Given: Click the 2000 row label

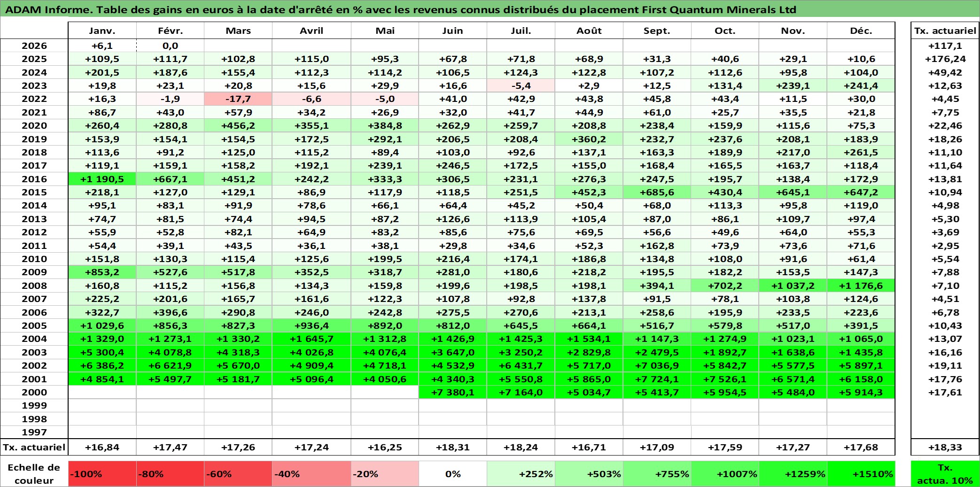Looking at the screenshot, I should tap(34, 392).
